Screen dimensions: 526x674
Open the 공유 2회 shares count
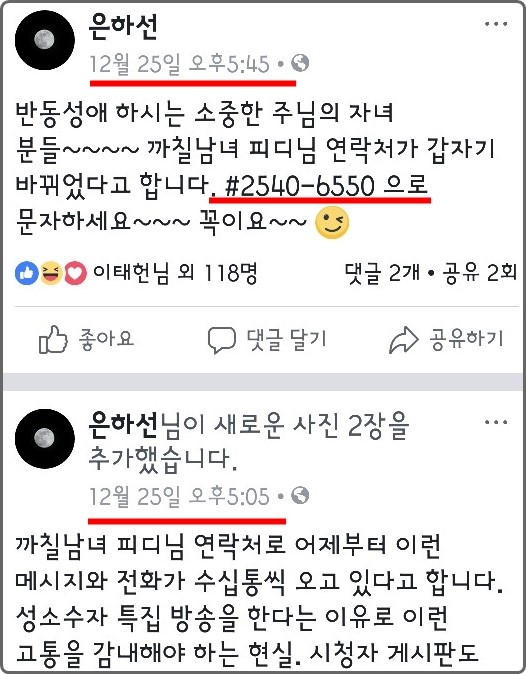point(480,273)
